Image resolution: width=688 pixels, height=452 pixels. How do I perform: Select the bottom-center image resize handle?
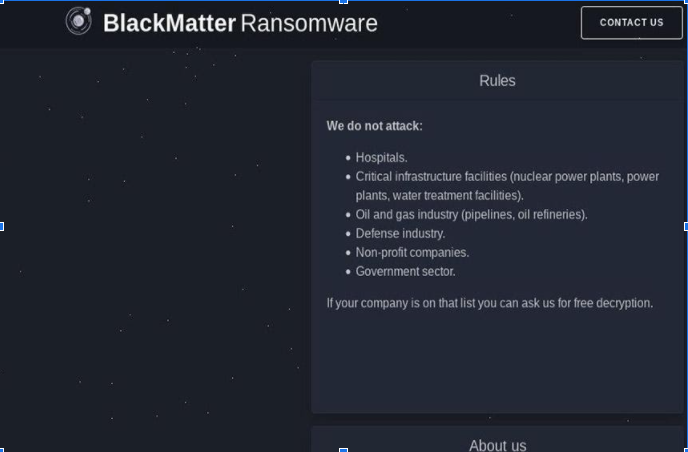pos(343,450)
